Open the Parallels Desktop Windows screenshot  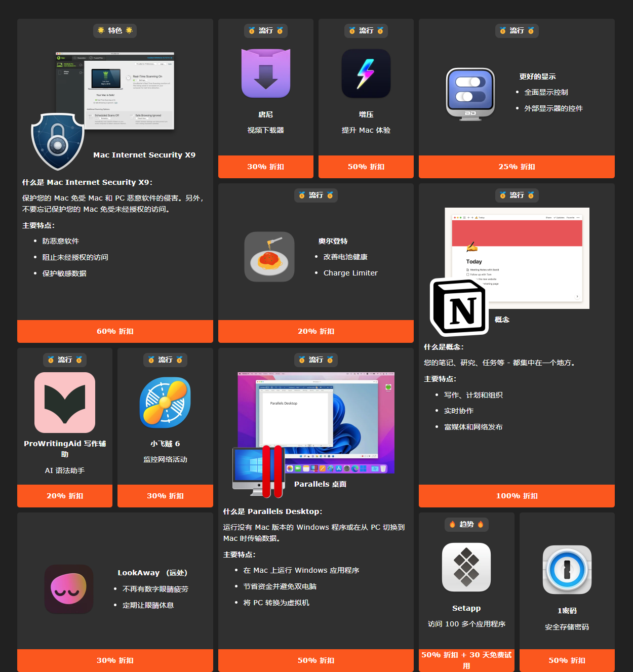[x=316, y=423]
